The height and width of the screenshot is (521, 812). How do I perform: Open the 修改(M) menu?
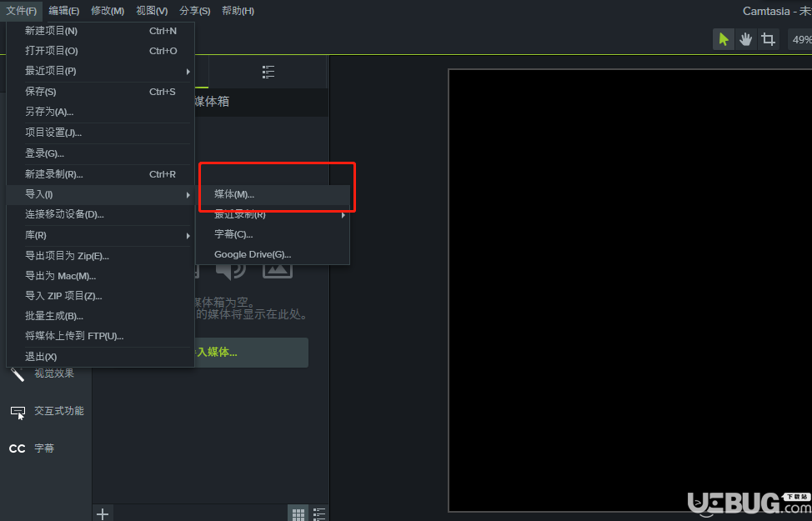[x=108, y=11]
